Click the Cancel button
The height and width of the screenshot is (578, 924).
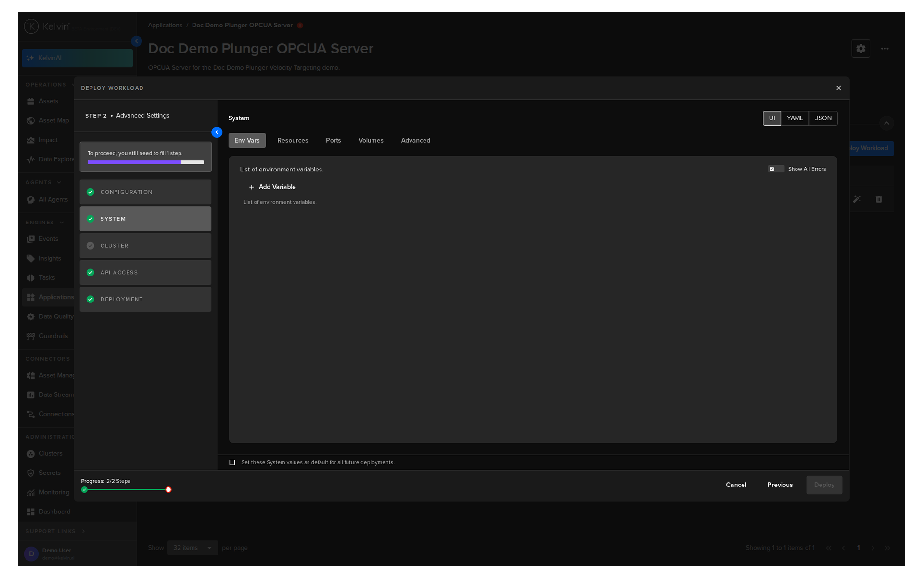[736, 485]
